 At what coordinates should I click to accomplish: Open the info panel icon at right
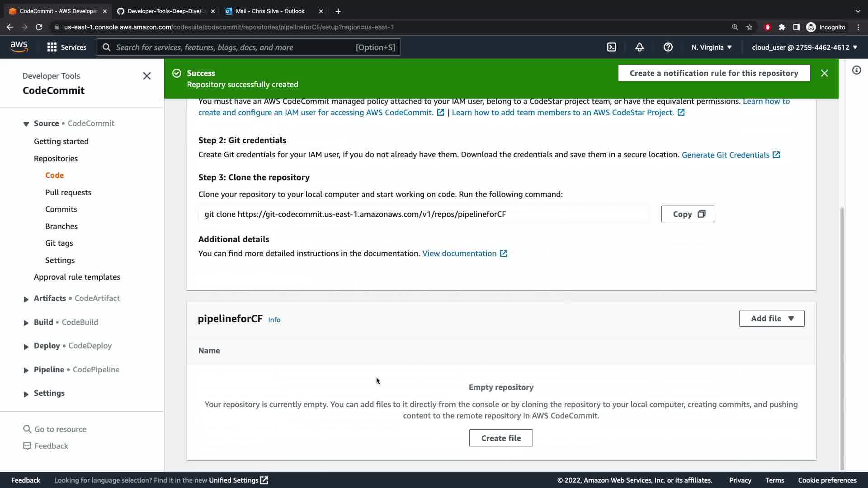click(x=856, y=70)
